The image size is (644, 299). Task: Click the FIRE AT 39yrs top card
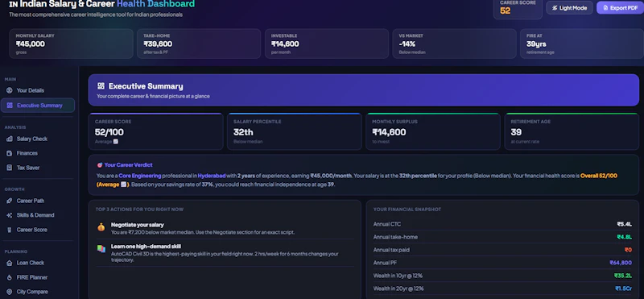click(582, 44)
